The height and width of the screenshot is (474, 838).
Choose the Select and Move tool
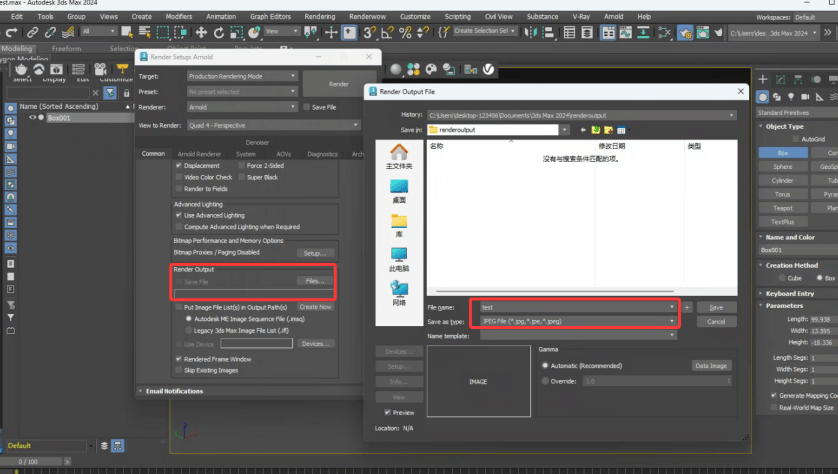point(201,33)
